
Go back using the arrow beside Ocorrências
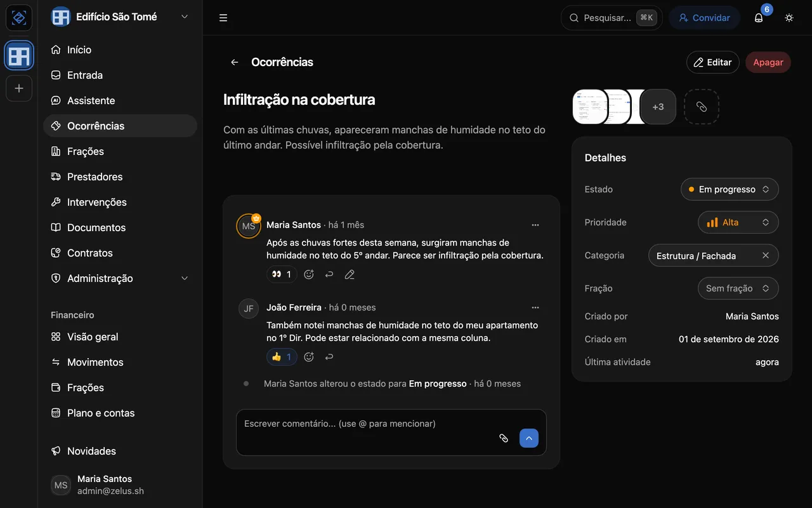point(235,62)
